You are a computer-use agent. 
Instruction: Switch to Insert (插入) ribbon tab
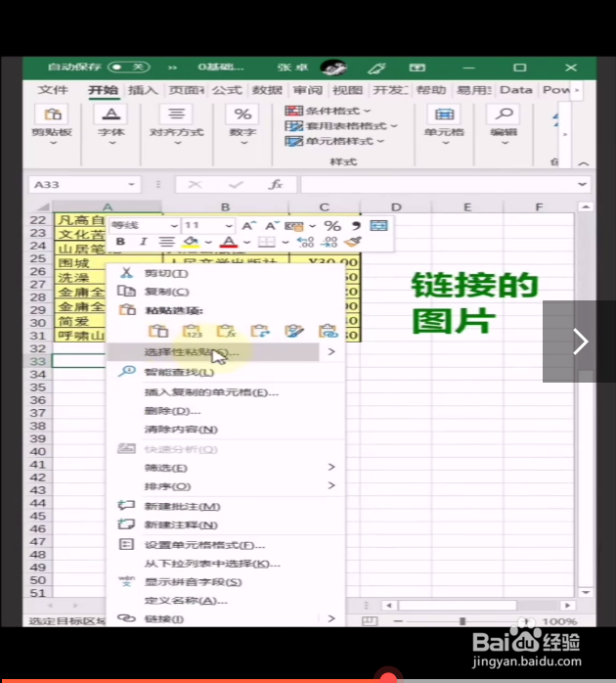tap(143, 90)
